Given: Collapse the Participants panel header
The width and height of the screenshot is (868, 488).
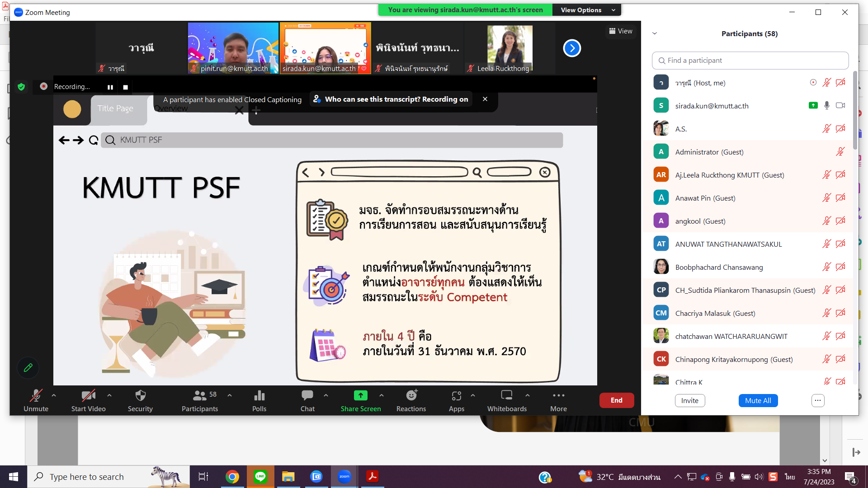Looking at the screenshot, I should [x=655, y=33].
